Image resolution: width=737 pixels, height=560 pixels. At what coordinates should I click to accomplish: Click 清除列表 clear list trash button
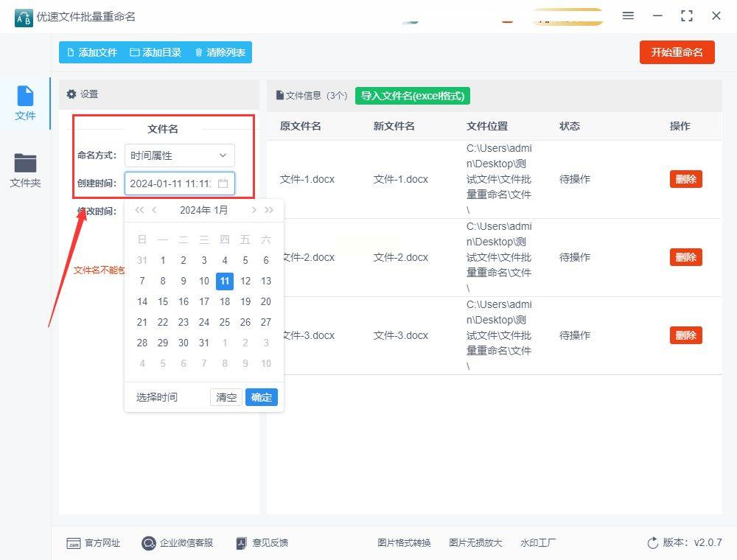(220, 52)
